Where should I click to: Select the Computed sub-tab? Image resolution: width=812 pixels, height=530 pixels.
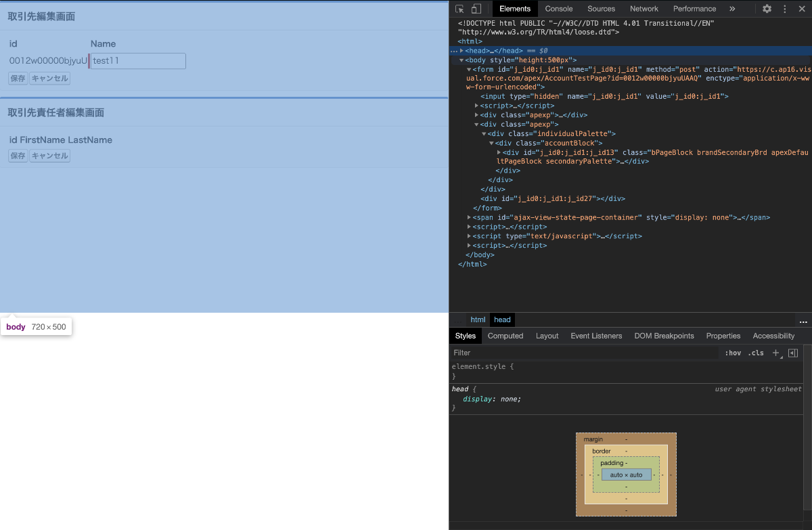tap(505, 336)
